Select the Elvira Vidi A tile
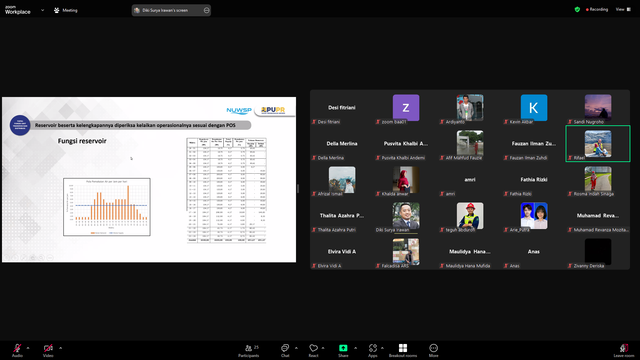This screenshot has height=360, width=640. (x=342, y=251)
